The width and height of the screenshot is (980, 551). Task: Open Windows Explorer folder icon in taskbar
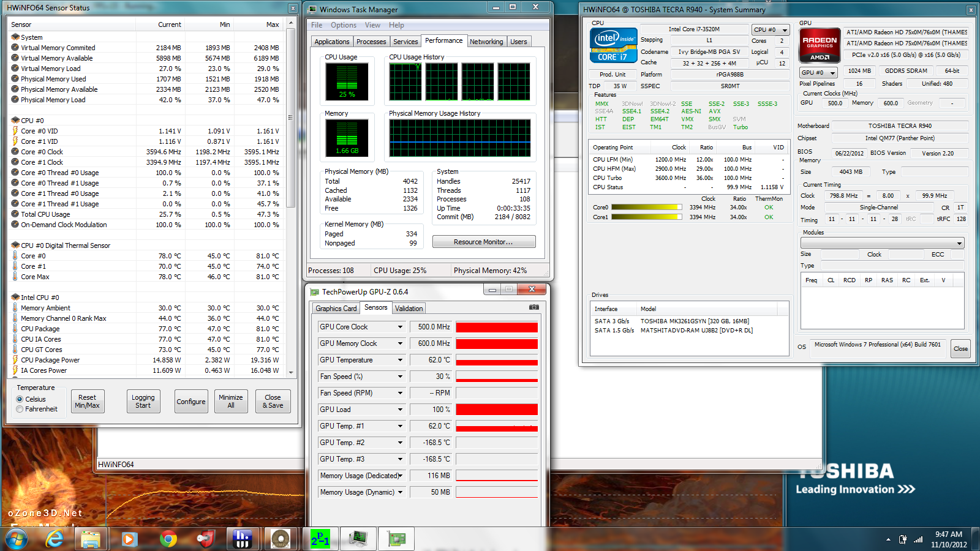point(91,539)
